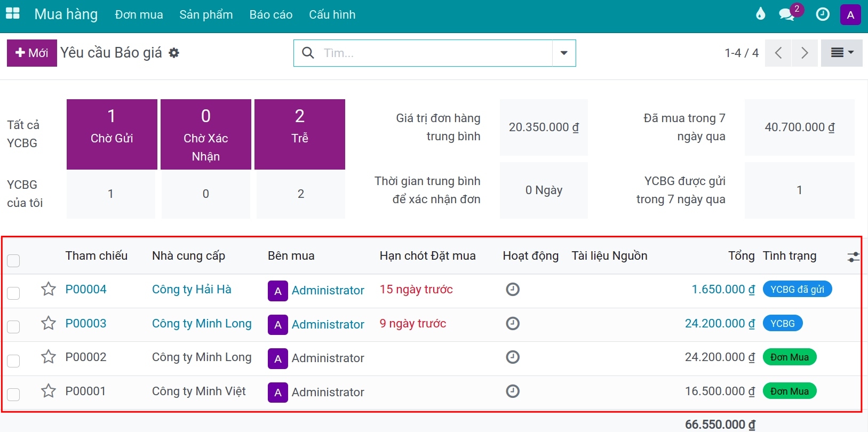
Task: Filter by Chờ Xác Nhận card
Action: coord(206,134)
